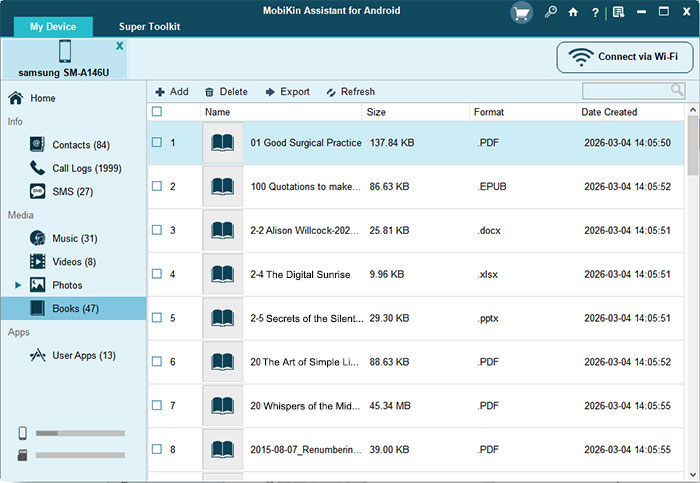Viewport: 700px width, 483px height.
Task: Click the Connect via Wi-Fi button
Action: point(624,57)
